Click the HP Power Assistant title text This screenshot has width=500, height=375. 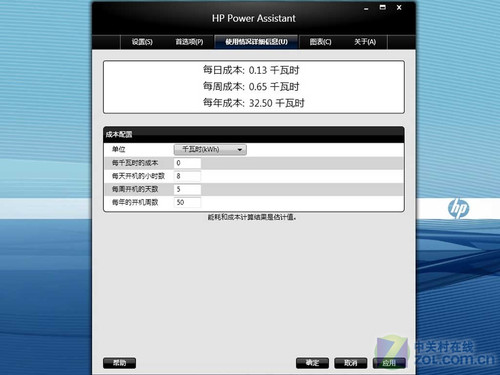tap(254, 18)
